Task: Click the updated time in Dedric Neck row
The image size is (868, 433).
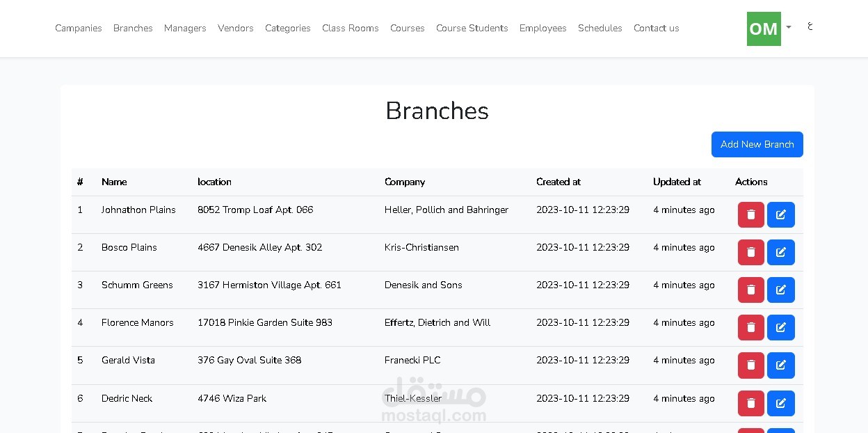Action: [684, 398]
